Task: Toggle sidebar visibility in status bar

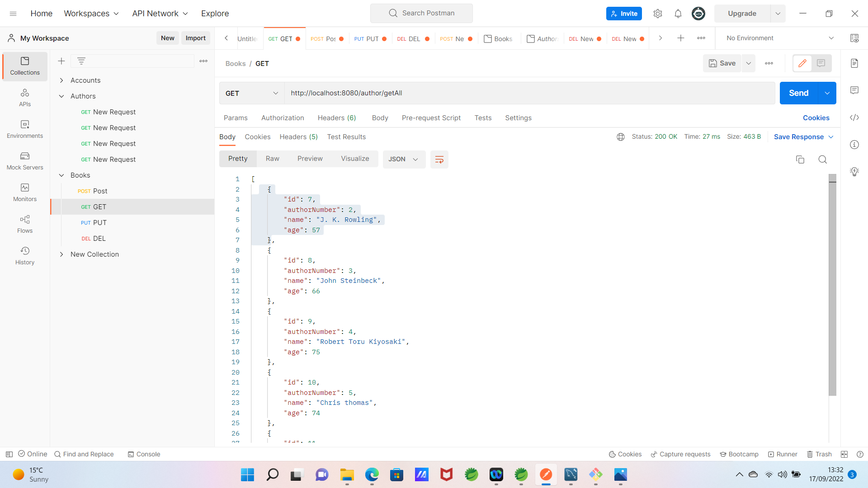Action: point(9,454)
